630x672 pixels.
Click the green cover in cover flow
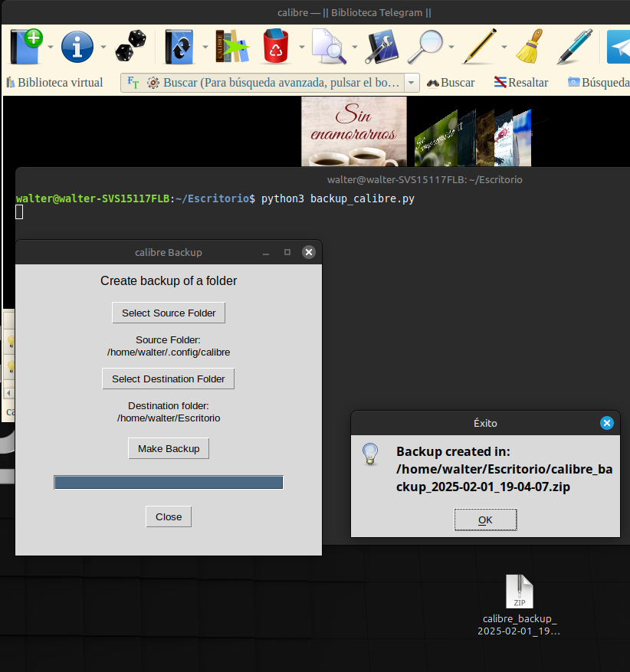(435, 140)
